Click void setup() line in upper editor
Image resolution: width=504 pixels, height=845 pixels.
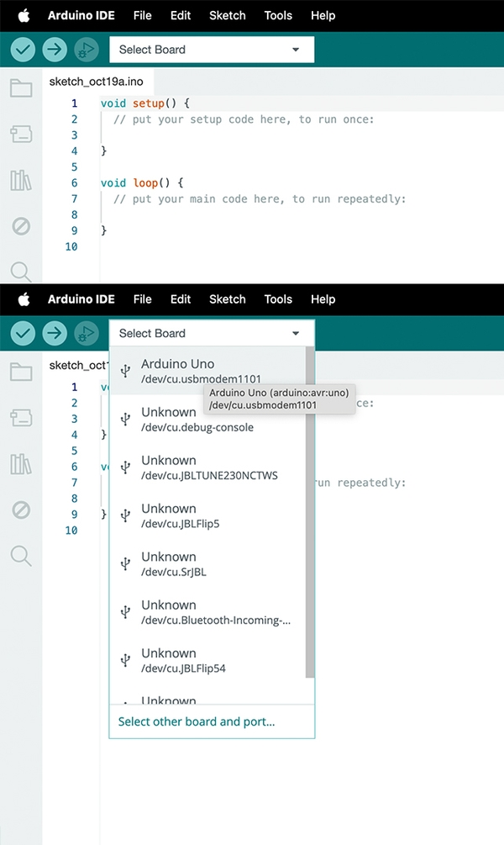[145, 103]
